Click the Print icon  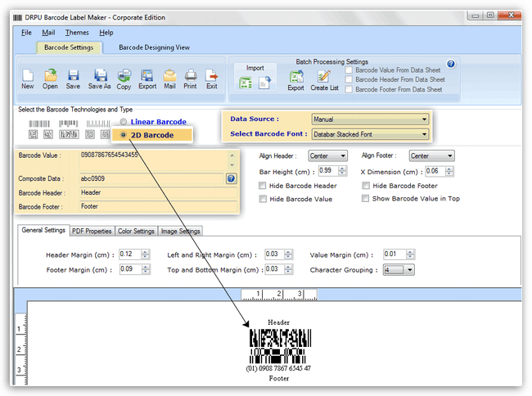(191, 76)
